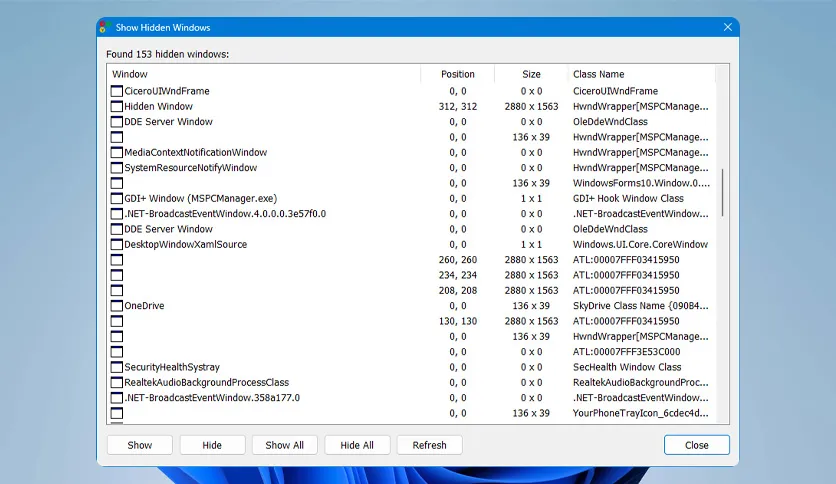Toggle the RealtekAudioBackgroundProcessClass checkbox
The image size is (836, 484).
pos(117,383)
